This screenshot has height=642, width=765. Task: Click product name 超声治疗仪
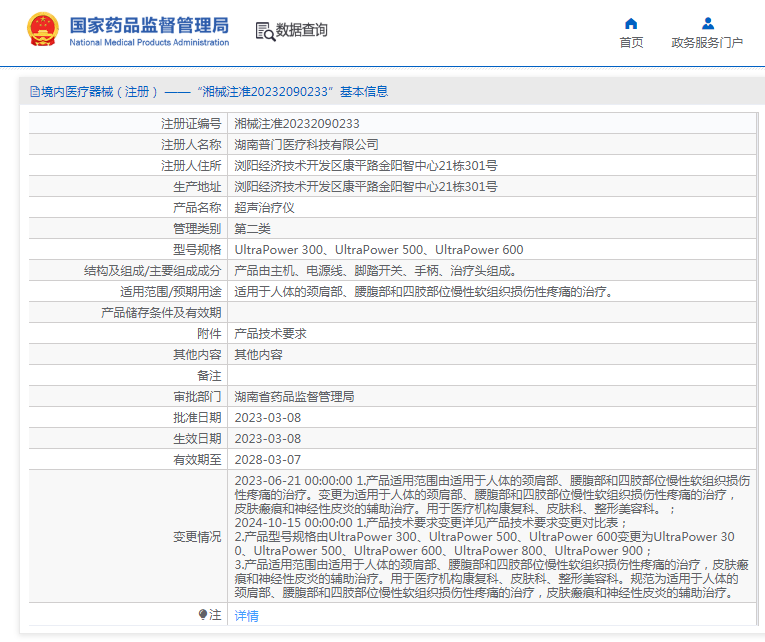[264, 208]
